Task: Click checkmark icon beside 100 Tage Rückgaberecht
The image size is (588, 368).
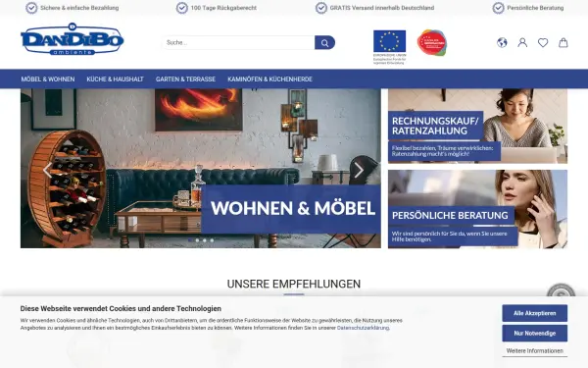Action: [x=182, y=8]
